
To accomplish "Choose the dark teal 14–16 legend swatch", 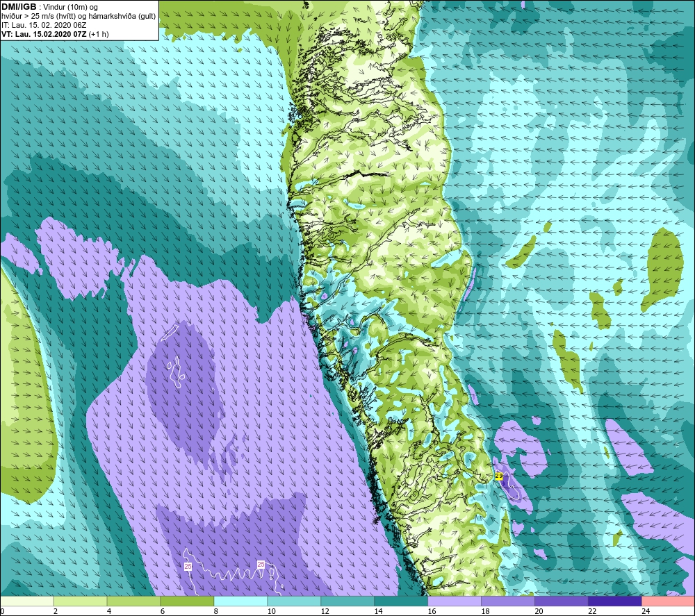I will pos(401,601).
